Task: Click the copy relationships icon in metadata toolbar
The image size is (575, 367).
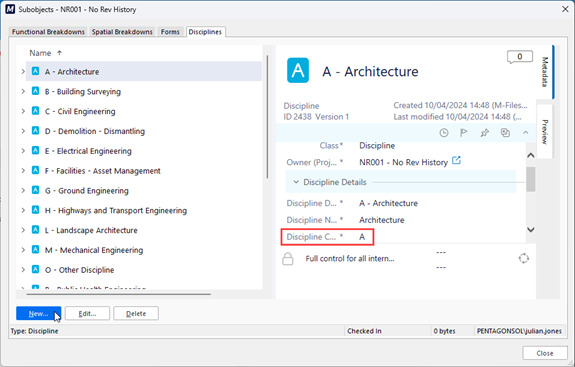Action: 505,133
